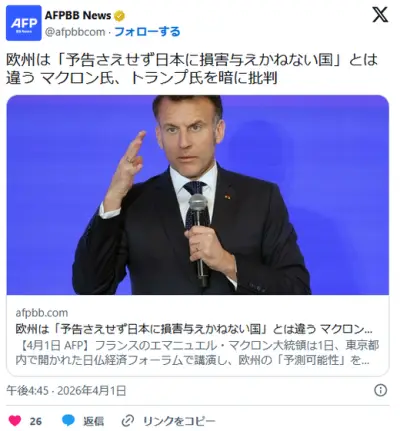
Task: Open the X logo icon
Action: (380, 15)
